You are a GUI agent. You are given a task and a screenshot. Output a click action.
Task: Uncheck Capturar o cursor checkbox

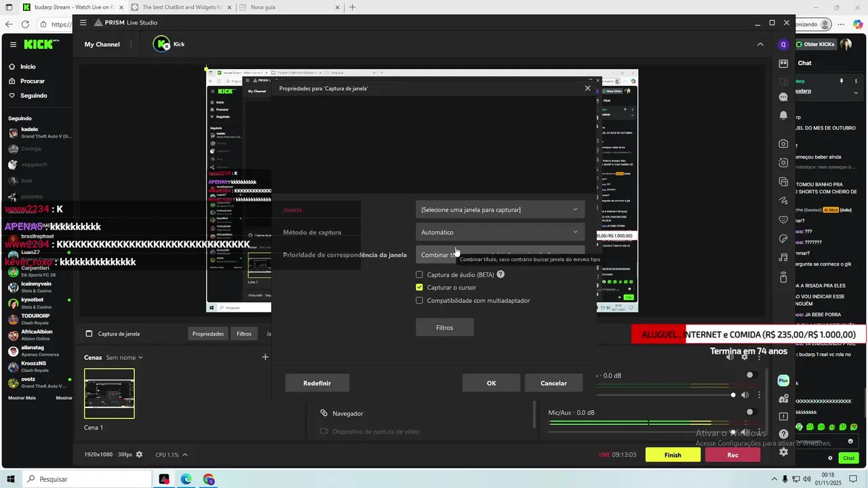tap(419, 287)
